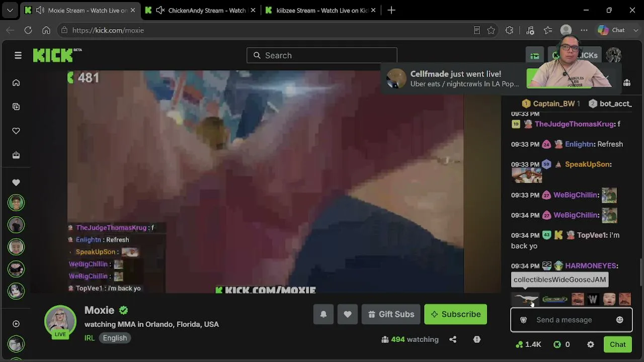Refresh the page in the browser
This screenshot has height=362, width=644.
tap(28, 30)
